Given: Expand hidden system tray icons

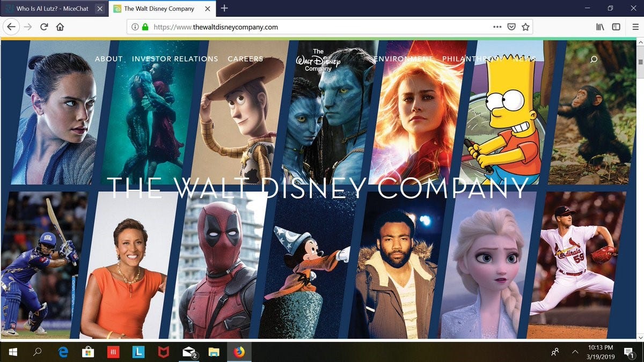Looking at the screenshot, I should (575, 352).
